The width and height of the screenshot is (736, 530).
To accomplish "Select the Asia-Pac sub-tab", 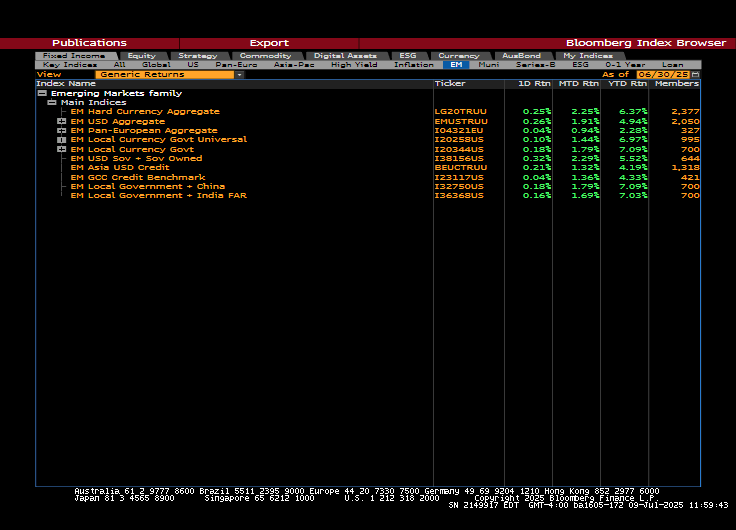I will [x=294, y=65].
